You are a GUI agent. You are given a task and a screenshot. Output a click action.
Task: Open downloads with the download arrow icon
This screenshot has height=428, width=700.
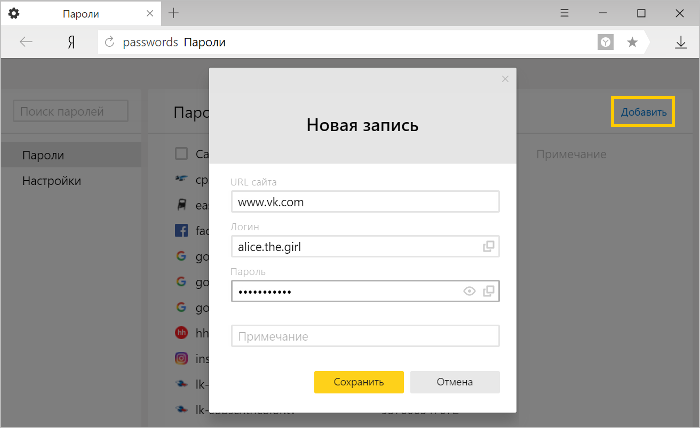click(680, 42)
